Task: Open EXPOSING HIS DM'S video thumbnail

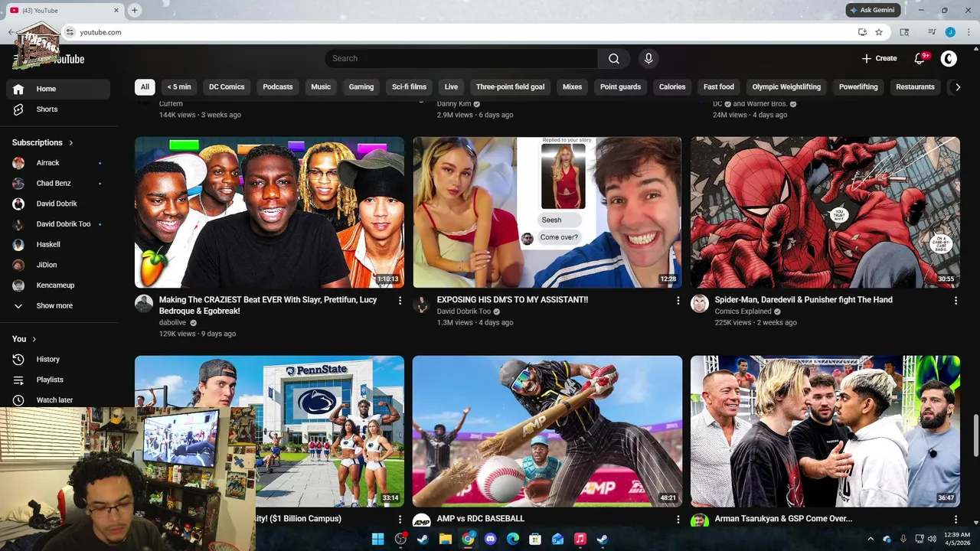Action: (x=547, y=213)
